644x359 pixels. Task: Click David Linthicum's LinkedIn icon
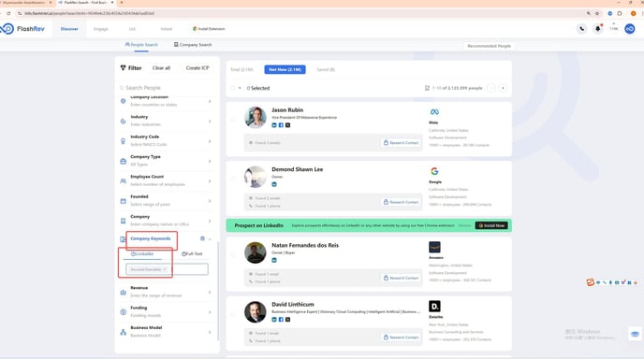(274, 319)
